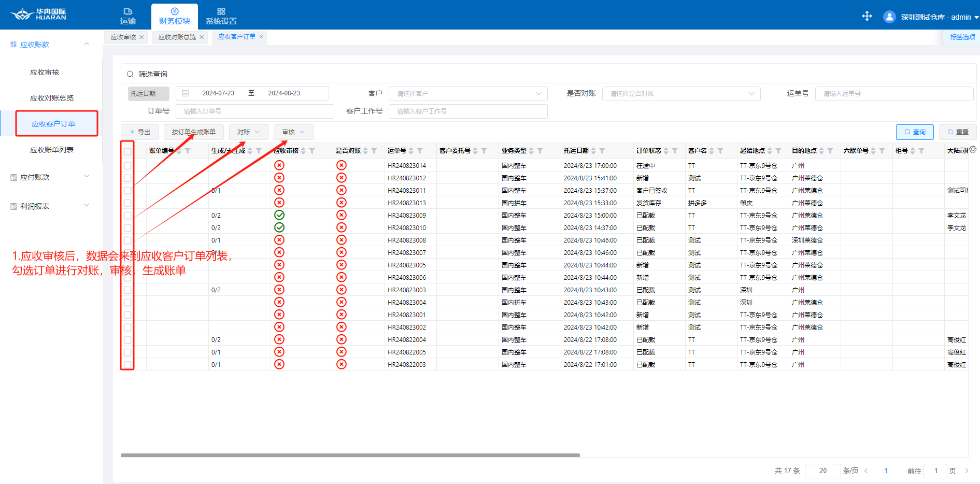Screen dimensions: 980x484
Task: Check the row for waybill HR240823014
Action: tap(127, 166)
